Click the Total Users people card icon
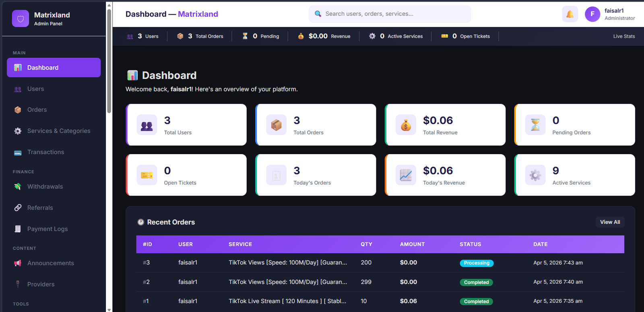Image resolution: width=644 pixels, height=312 pixels. 147,125
